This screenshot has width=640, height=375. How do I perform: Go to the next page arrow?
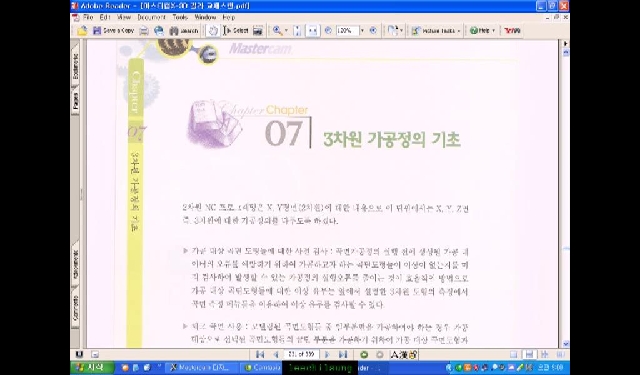pos(327,355)
